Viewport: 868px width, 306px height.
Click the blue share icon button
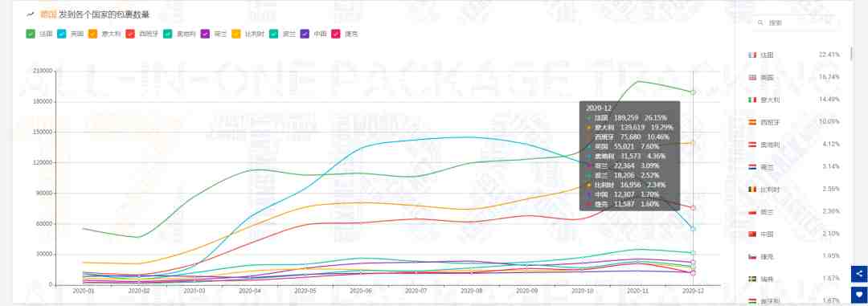click(x=859, y=274)
